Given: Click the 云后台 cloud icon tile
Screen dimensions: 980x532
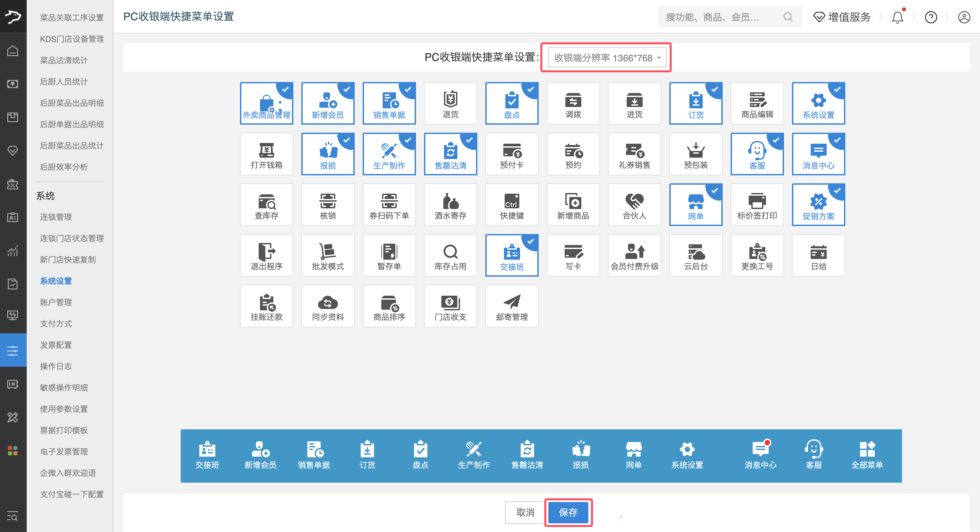Looking at the screenshot, I should (x=695, y=255).
